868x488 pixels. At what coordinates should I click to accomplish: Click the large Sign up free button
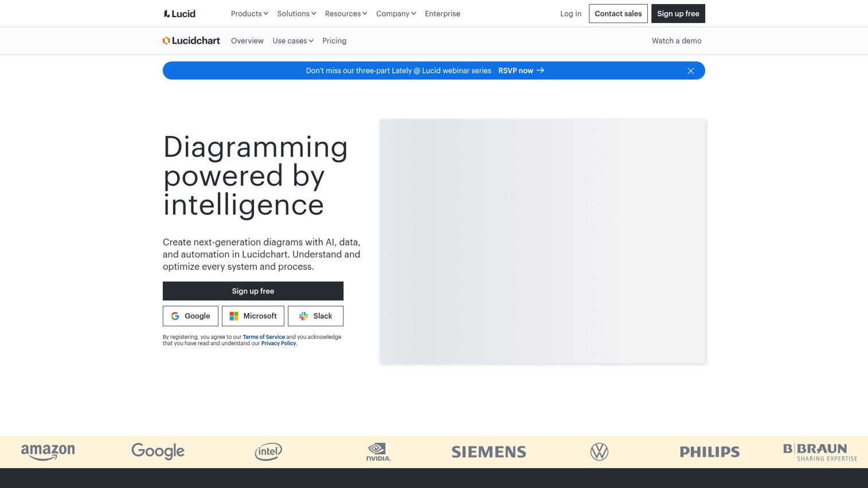253,291
